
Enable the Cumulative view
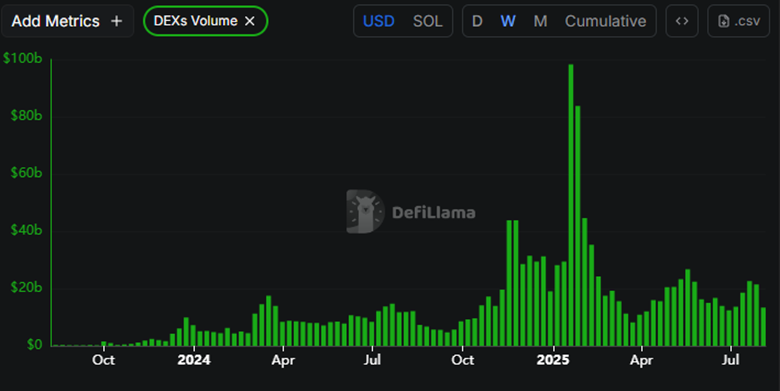[x=605, y=21]
